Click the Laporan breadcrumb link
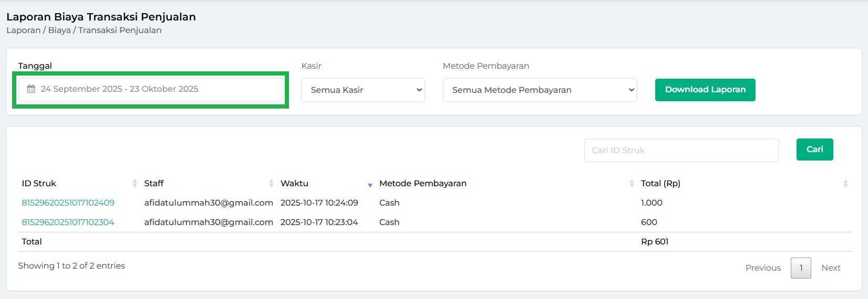Screen dimensions: 868x299 [x=23, y=30]
